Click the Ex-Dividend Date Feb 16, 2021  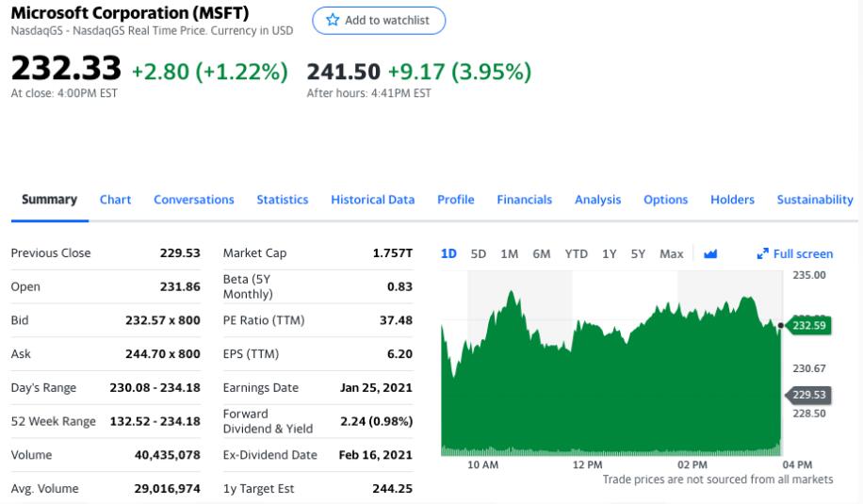coord(375,454)
